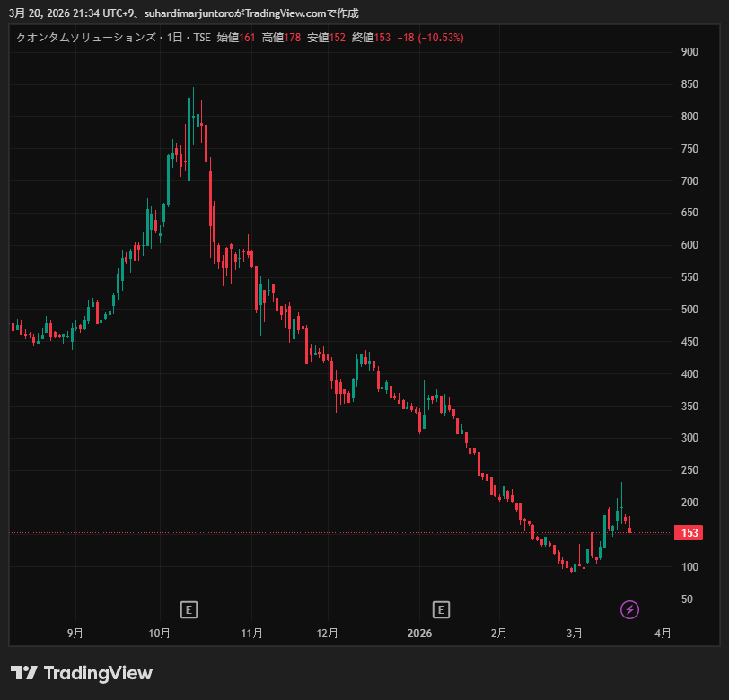Screen dimensions: 729x700
Task: Click the red 153 current price label
Action: (x=689, y=533)
